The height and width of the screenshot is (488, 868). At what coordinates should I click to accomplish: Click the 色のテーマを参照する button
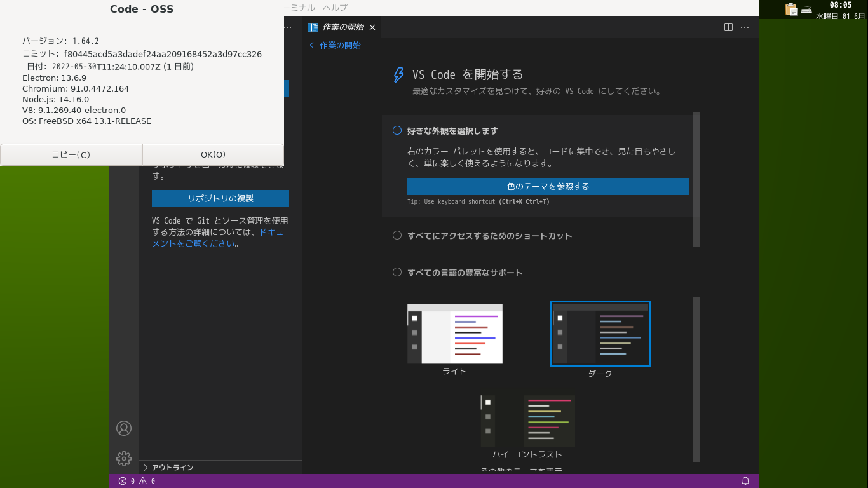pos(548,186)
